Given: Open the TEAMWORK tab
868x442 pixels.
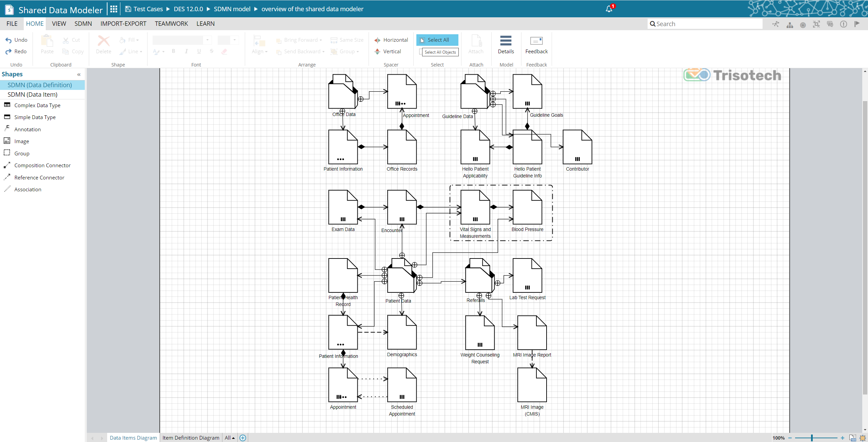Looking at the screenshot, I should 171,24.
